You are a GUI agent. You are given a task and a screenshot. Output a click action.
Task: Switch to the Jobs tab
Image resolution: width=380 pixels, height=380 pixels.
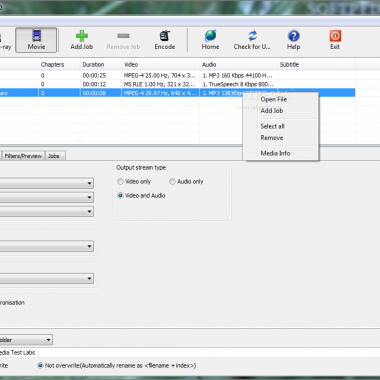[54, 156]
